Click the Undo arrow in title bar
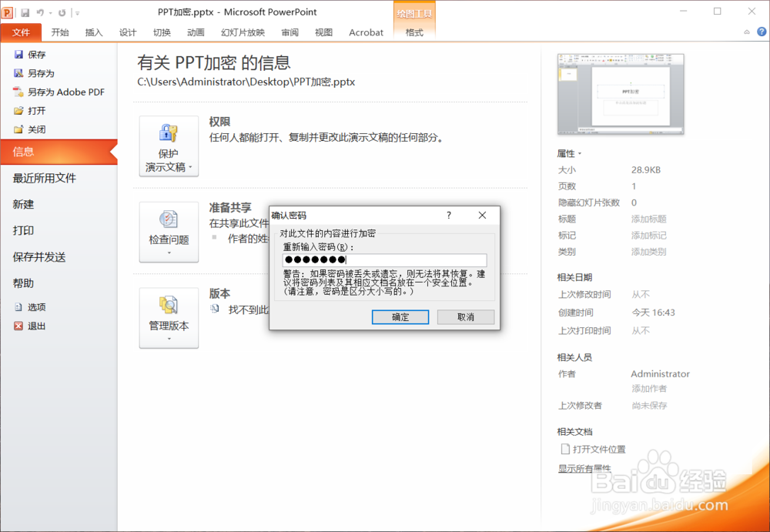The width and height of the screenshot is (770, 532). coord(40,13)
